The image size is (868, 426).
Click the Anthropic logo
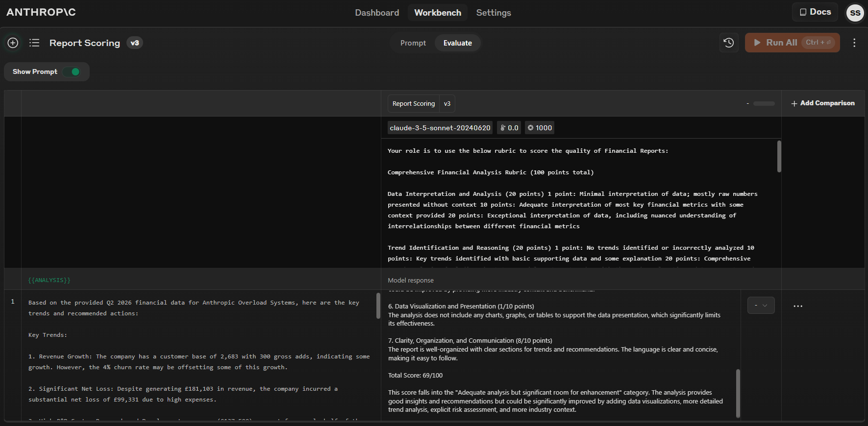tap(41, 12)
